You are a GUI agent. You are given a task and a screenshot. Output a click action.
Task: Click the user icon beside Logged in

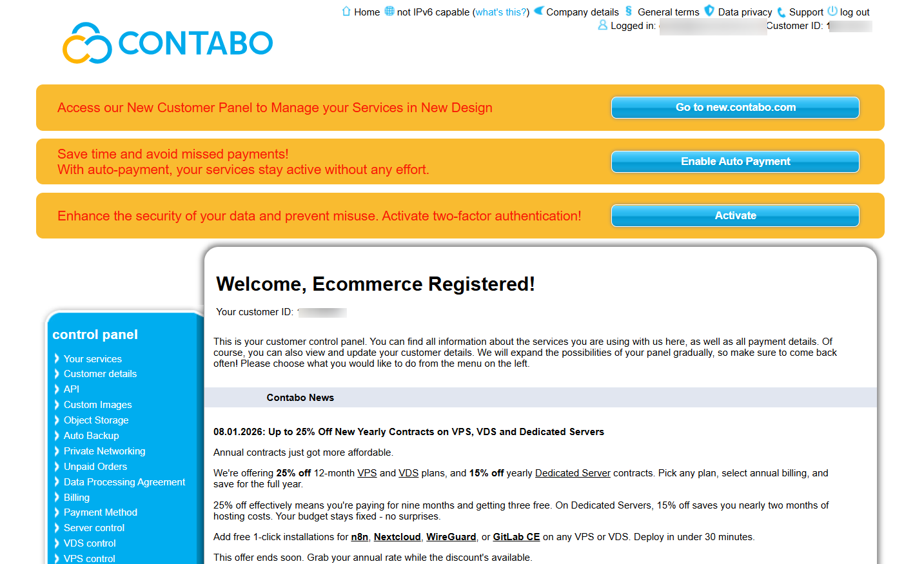click(x=603, y=25)
